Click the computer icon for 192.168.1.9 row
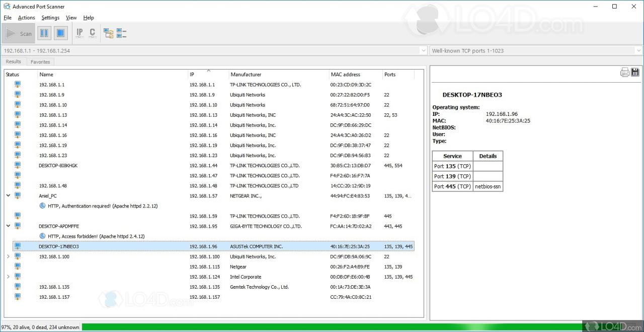 [18, 94]
